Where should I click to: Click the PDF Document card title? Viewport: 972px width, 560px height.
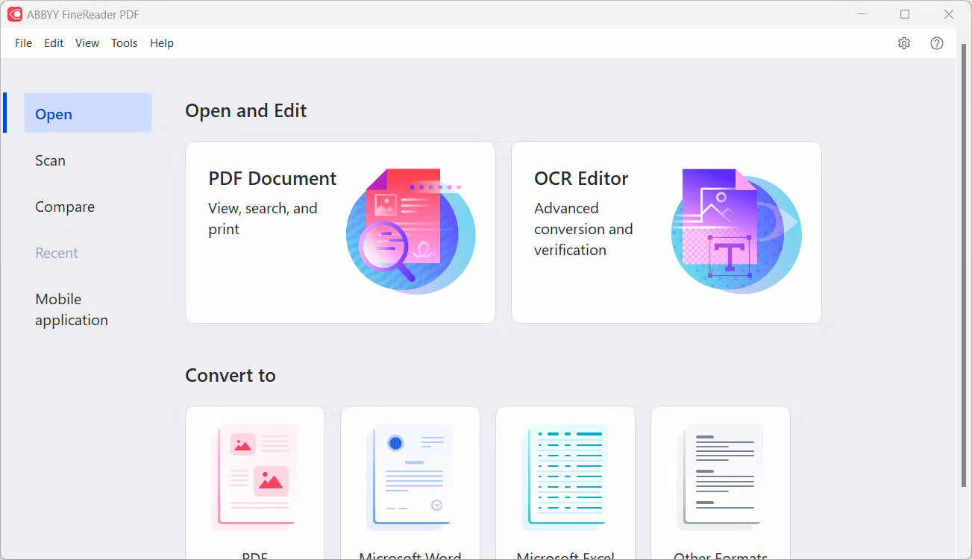click(272, 179)
